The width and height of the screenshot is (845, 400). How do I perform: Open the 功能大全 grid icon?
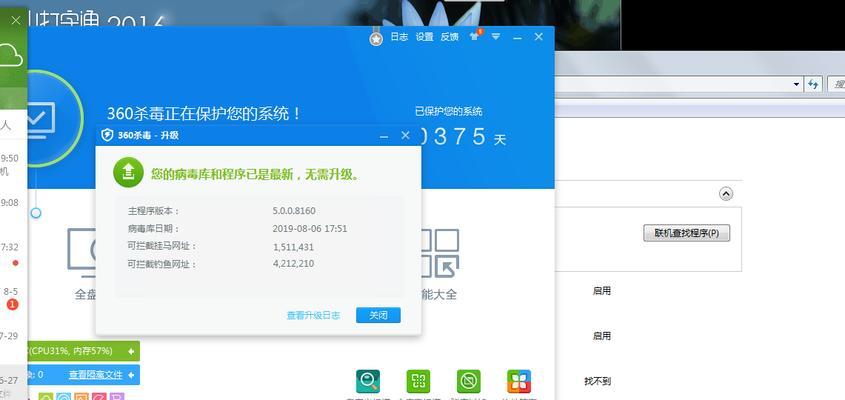pos(440,252)
